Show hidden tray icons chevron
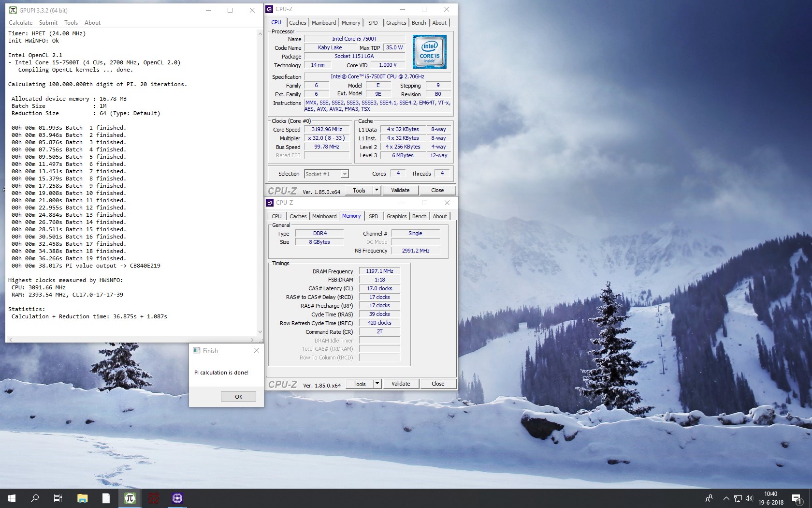This screenshot has height=508, width=812. pyautogui.click(x=726, y=498)
